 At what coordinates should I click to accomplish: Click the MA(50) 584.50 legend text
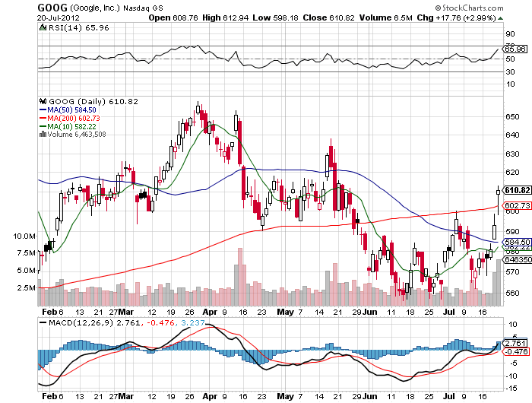[x=71, y=110]
